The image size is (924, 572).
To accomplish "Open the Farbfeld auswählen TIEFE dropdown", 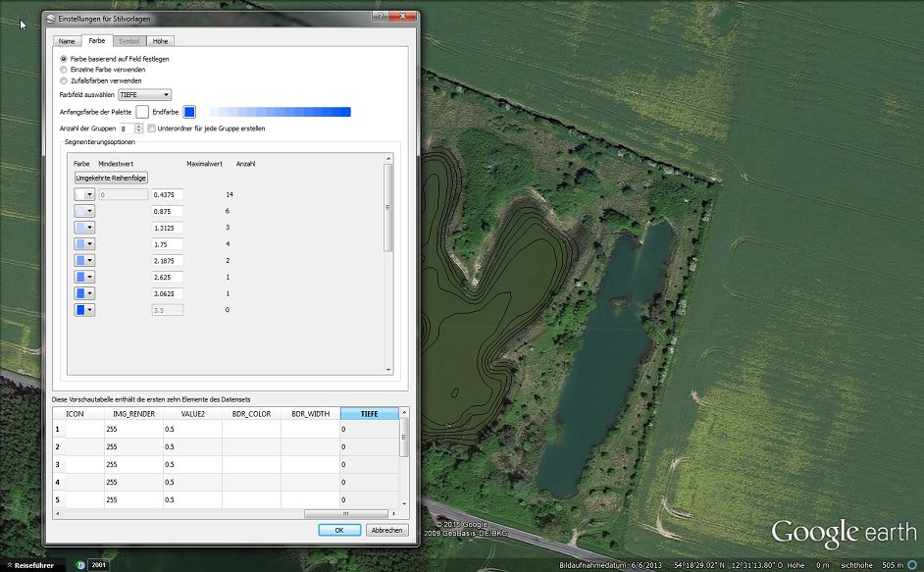I will 144,95.
